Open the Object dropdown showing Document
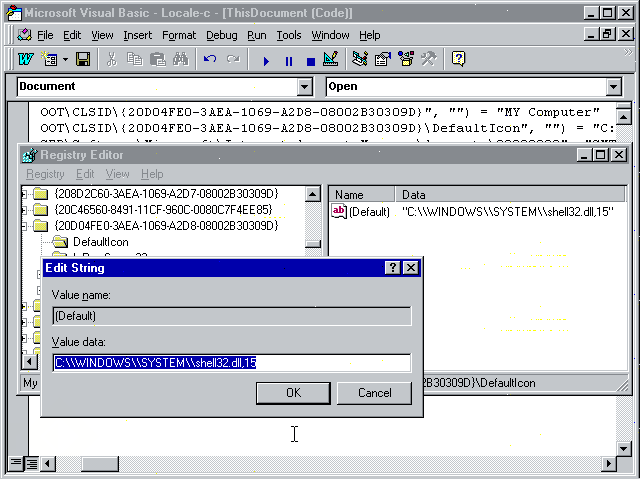This screenshot has width=640, height=480. (x=304, y=87)
